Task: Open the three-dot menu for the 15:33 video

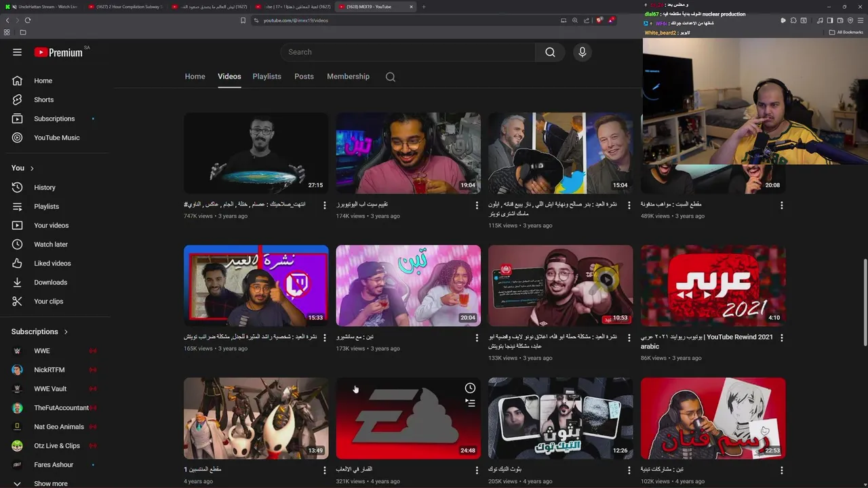Action: point(325,338)
